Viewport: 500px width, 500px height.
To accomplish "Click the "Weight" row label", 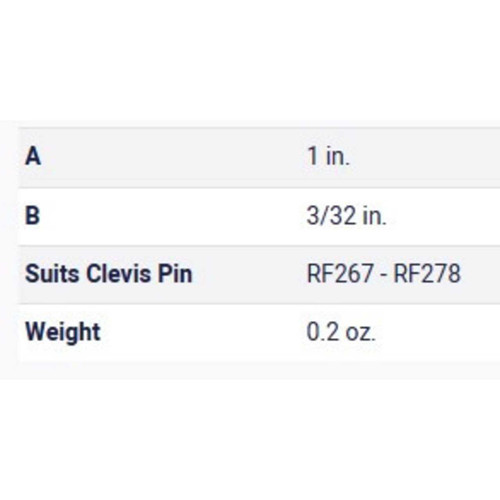I will (x=63, y=332).
